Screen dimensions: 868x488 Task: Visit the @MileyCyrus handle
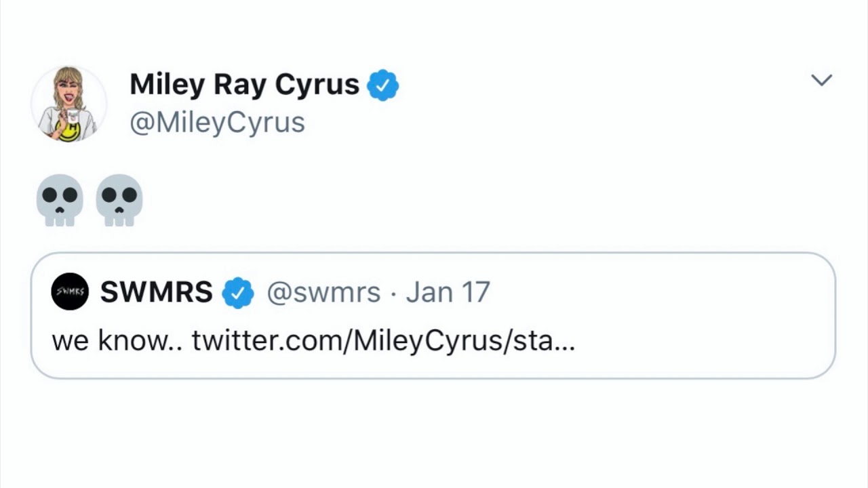[x=217, y=123]
